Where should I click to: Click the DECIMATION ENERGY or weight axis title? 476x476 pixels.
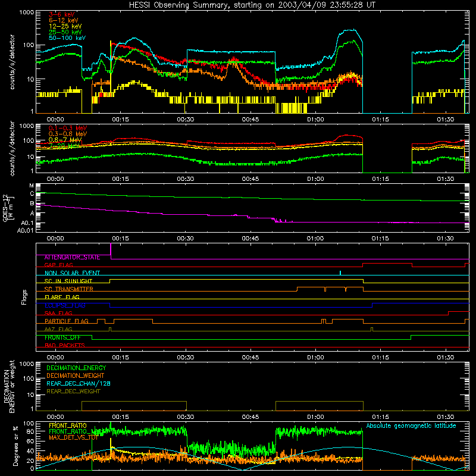pos(9,386)
